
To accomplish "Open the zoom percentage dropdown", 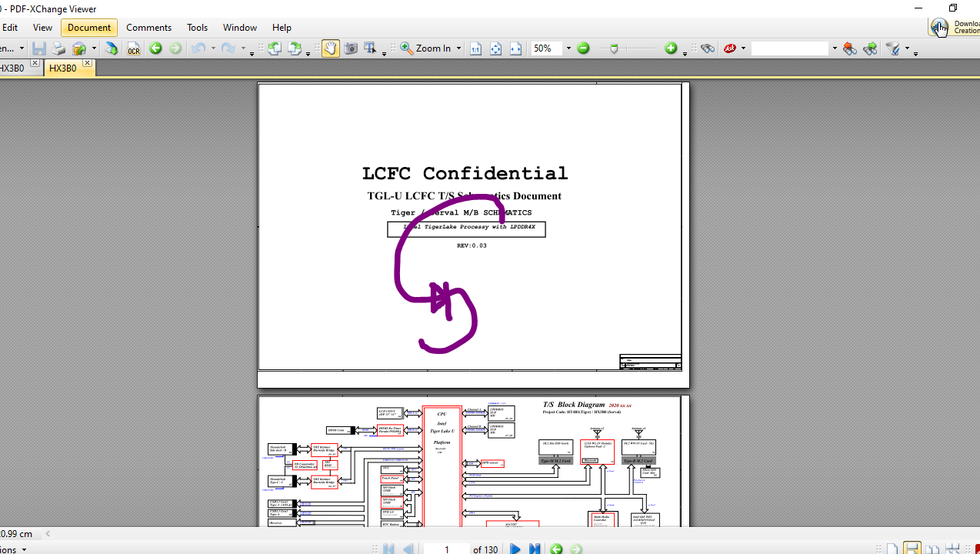I will pyautogui.click(x=568, y=48).
